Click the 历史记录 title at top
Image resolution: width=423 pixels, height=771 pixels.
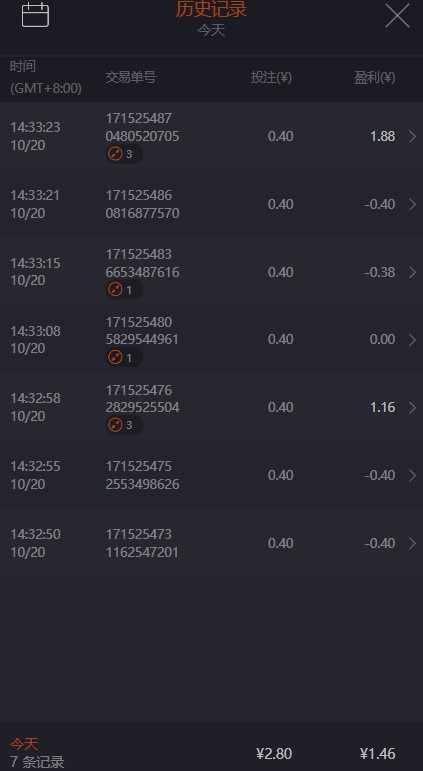[211, 9]
